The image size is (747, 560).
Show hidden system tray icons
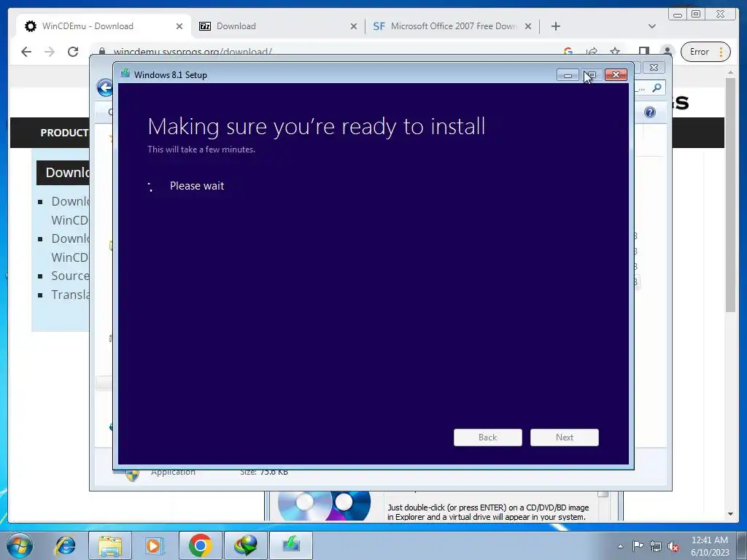point(620,546)
